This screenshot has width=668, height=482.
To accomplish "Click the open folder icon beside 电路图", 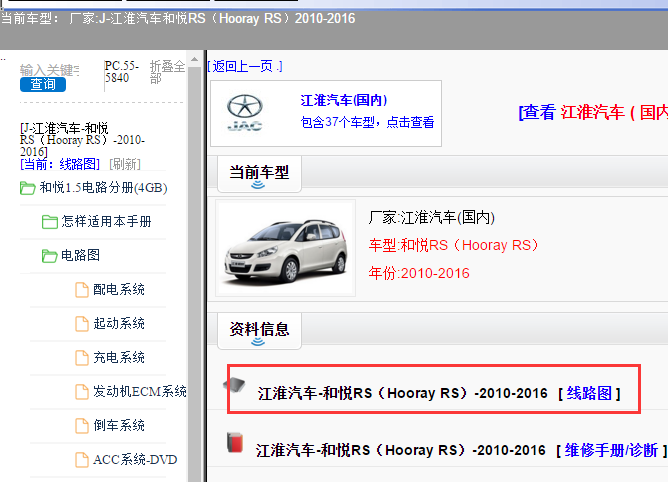I will [50, 256].
